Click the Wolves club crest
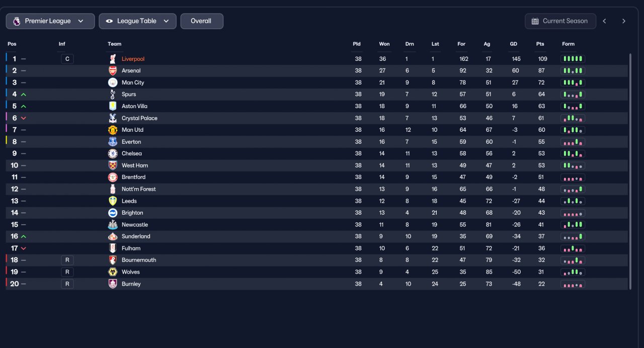Image resolution: width=644 pixels, height=348 pixels. tap(113, 272)
